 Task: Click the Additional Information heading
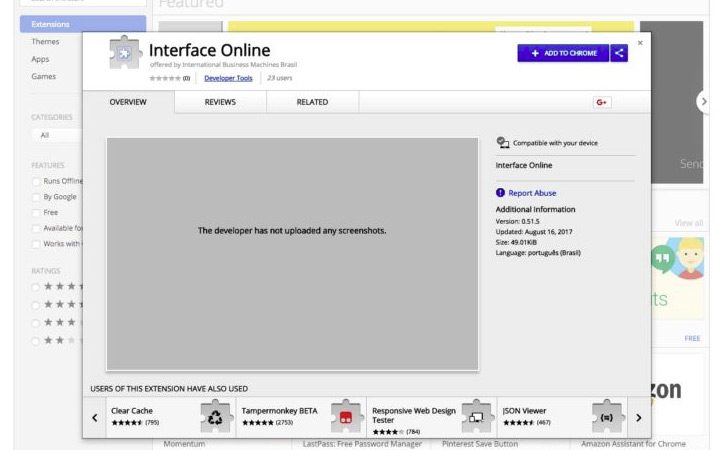535,209
